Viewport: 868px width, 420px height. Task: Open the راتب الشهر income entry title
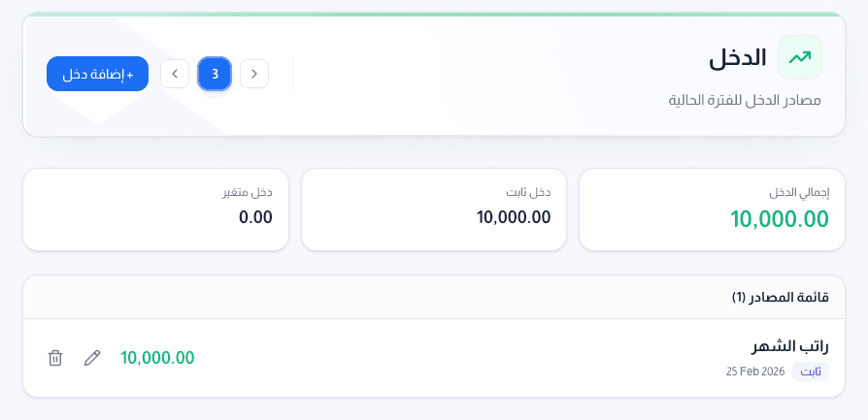pyautogui.click(x=789, y=346)
